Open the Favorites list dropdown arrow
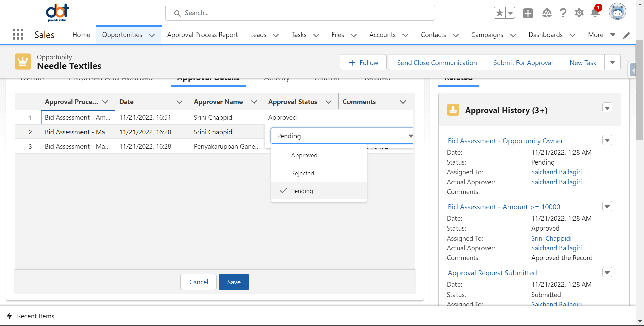 511,13
